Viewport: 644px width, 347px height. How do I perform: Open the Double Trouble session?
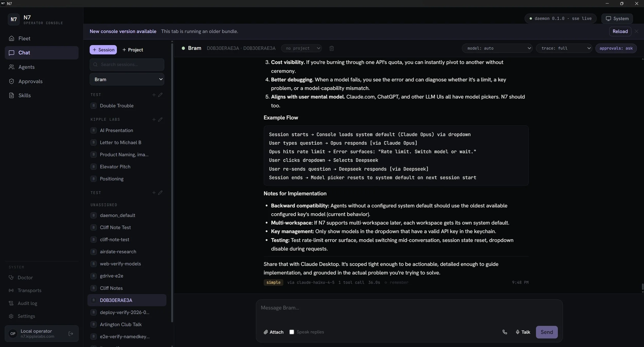tap(127, 106)
